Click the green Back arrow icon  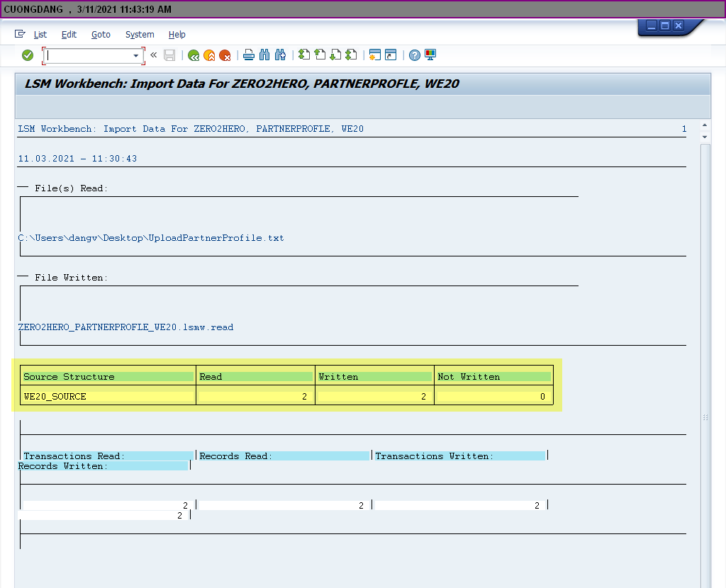click(x=194, y=55)
